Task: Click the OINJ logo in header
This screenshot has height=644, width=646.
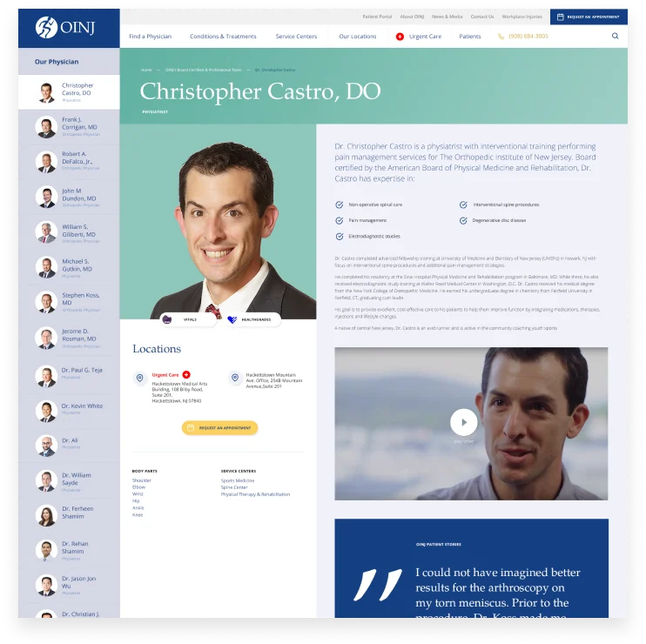Action: point(68,28)
